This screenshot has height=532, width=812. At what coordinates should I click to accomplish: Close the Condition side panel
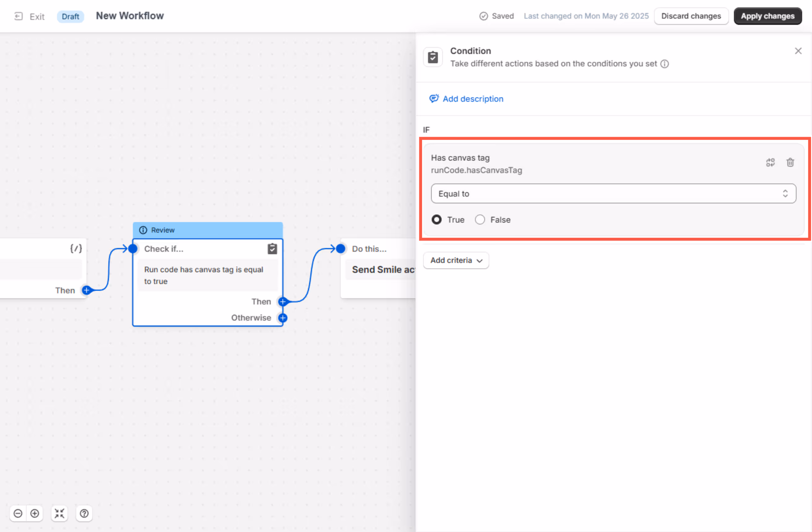click(798, 51)
